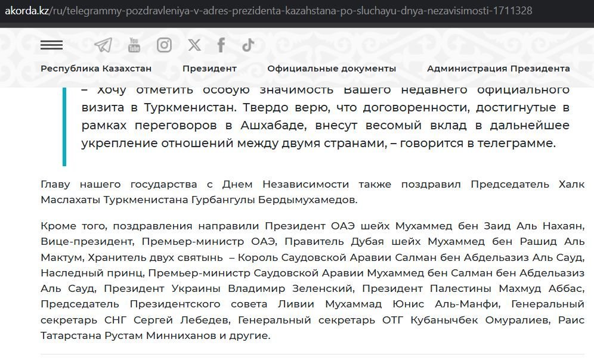Open the Президент menu

pyautogui.click(x=209, y=69)
